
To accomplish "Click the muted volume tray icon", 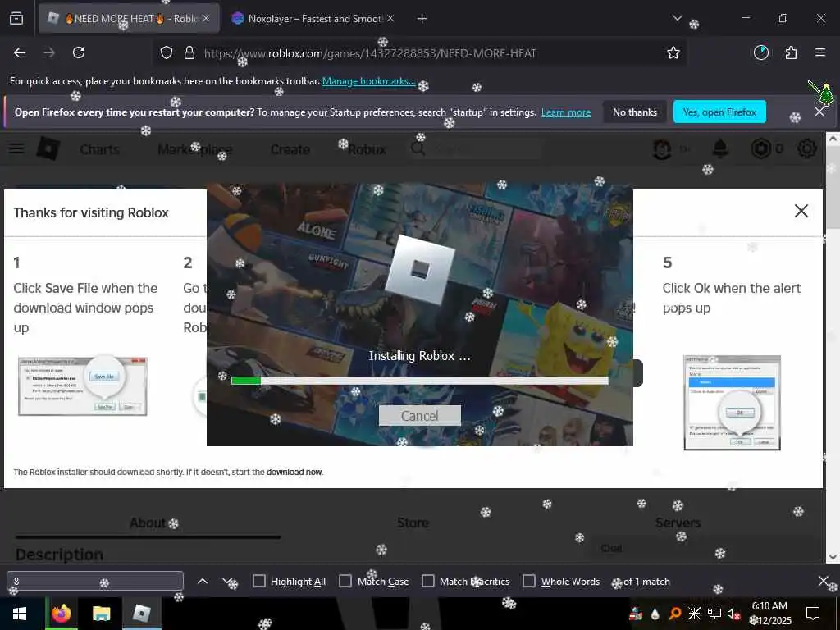I will 733,614.
